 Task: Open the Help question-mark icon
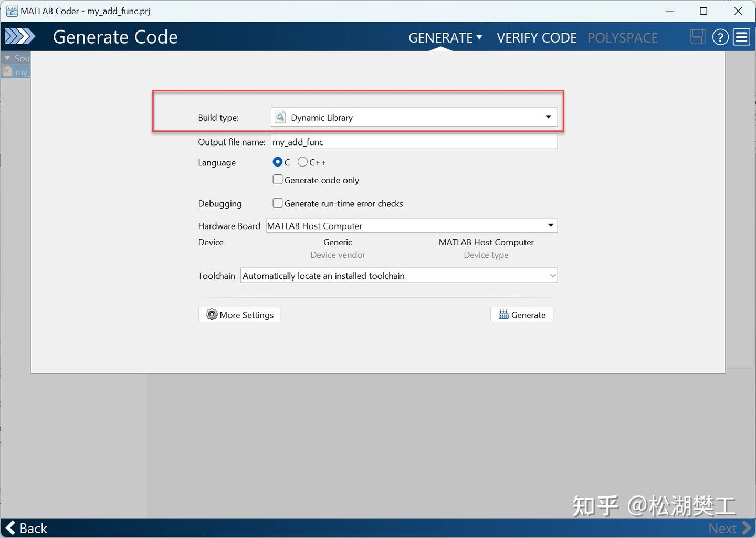(x=720, y=37)
